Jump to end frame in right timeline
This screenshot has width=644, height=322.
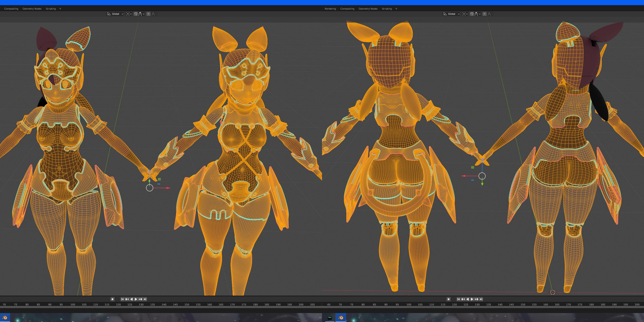point(481,299)
